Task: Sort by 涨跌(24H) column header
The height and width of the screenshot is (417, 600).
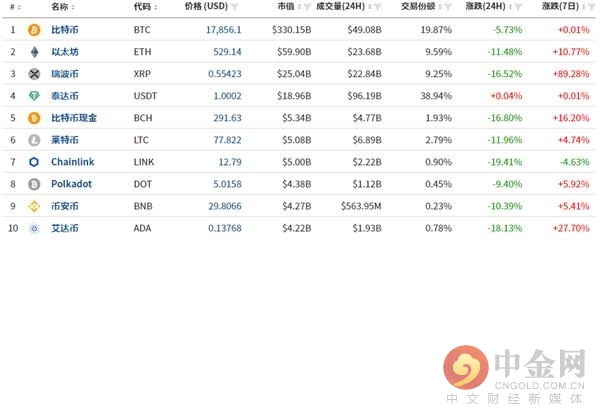Action: tap(489, 7)
